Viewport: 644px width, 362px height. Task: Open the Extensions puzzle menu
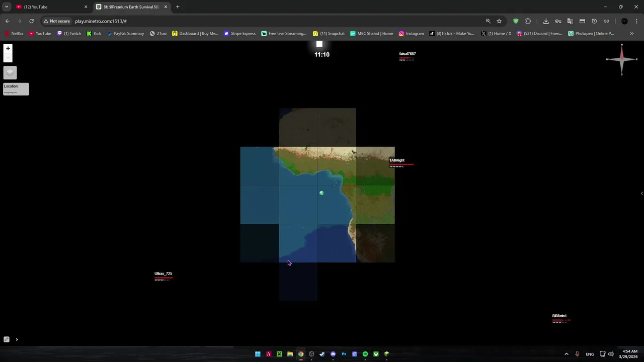528,21
